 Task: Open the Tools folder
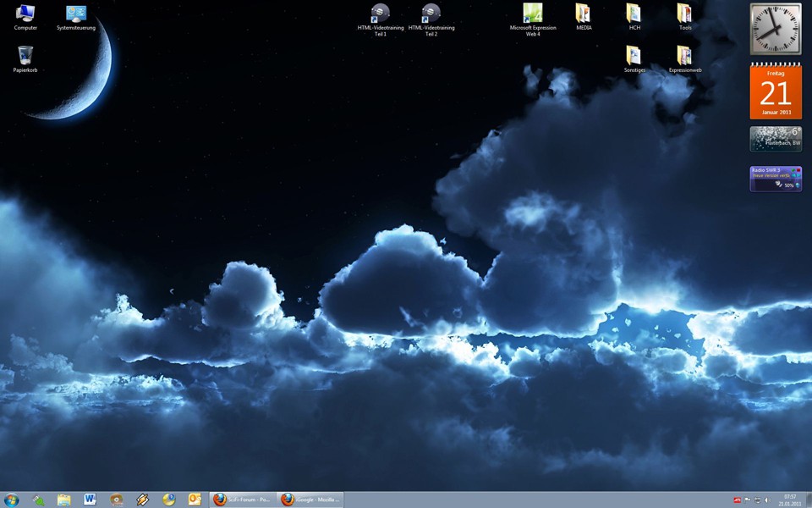pyautogui.click(x=685, y=14)
